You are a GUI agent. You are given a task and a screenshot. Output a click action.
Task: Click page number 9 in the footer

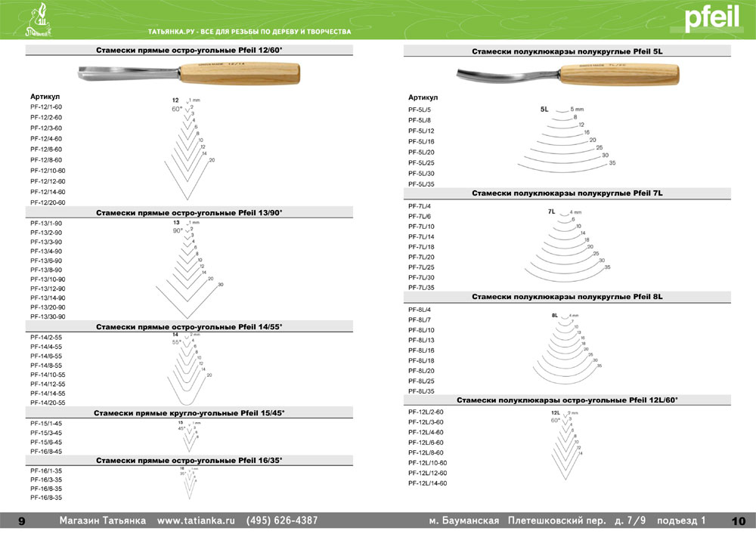click(x=22, y=521)
